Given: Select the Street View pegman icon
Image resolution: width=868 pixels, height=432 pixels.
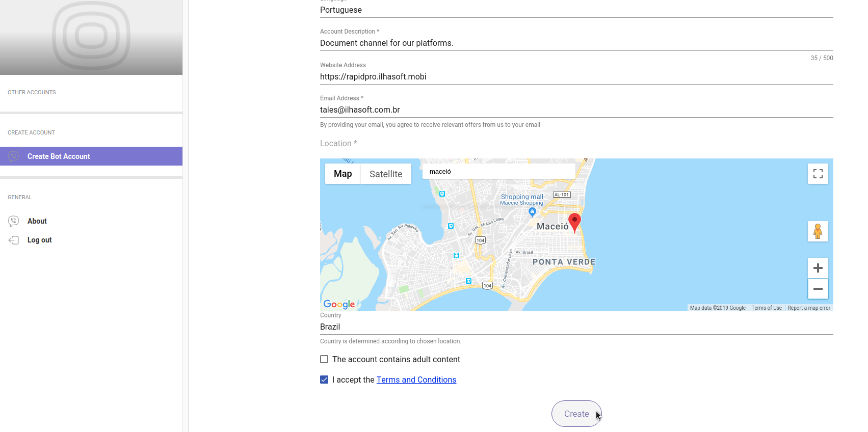Looking at the screenshot, I should point(818,231).
